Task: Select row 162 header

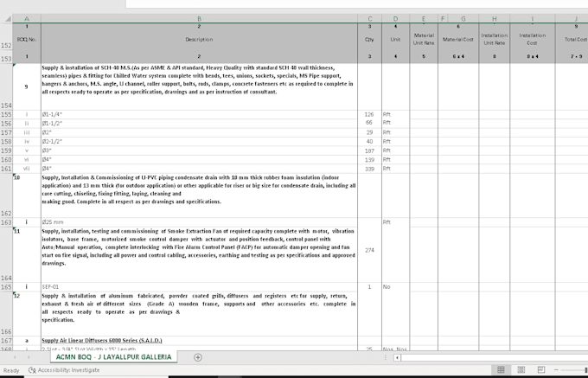Action: pos(6,195)
